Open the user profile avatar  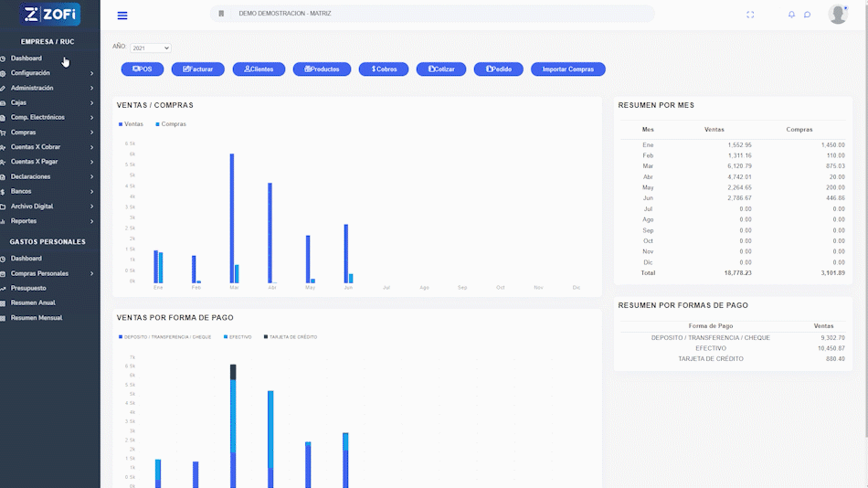pos(837,14)
